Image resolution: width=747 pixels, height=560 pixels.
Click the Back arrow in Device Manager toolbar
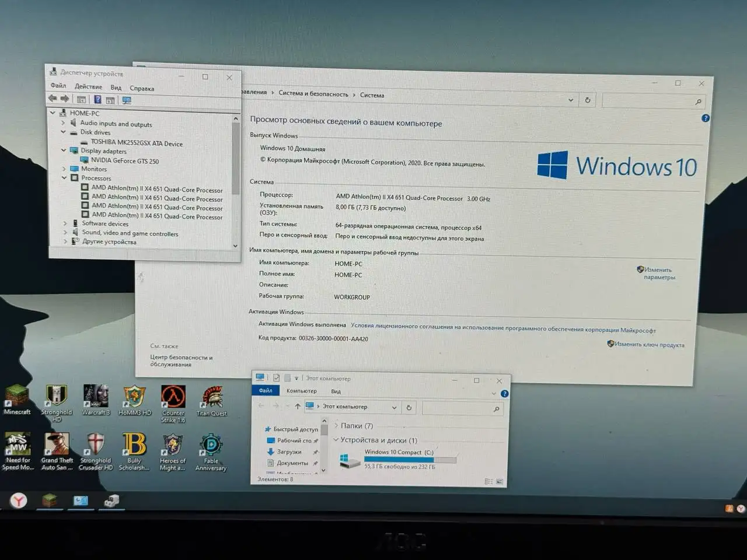tap(53, 99)
